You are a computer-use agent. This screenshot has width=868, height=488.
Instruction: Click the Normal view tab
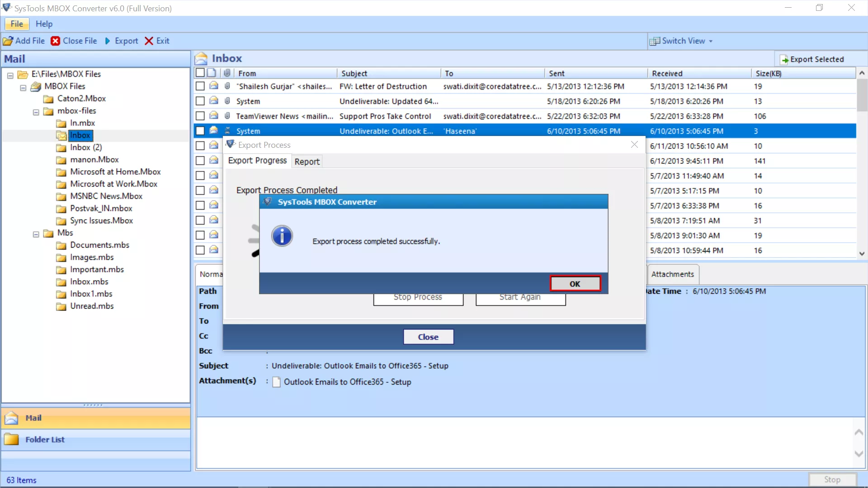point(211,274)
